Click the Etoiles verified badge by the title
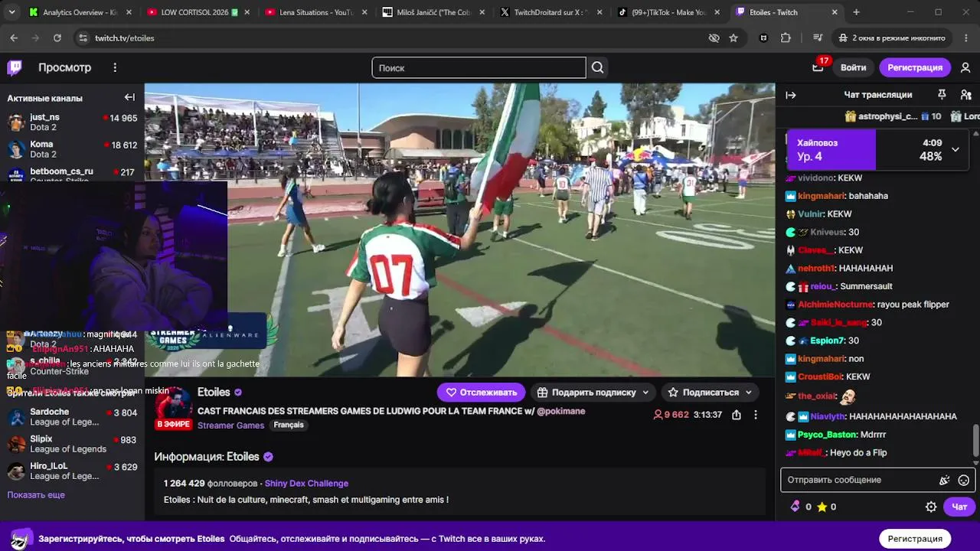980x551 pixels. coord(238,393)
